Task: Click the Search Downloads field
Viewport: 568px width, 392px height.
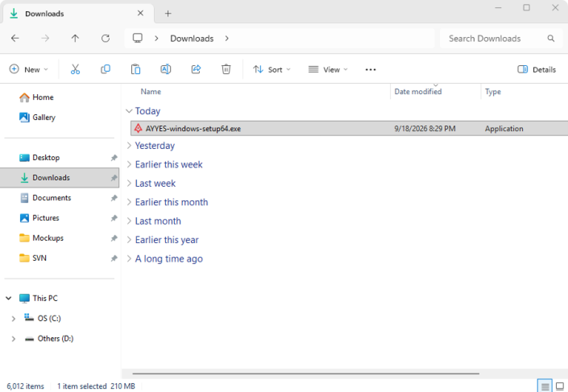Action: [x=501, y=39]
